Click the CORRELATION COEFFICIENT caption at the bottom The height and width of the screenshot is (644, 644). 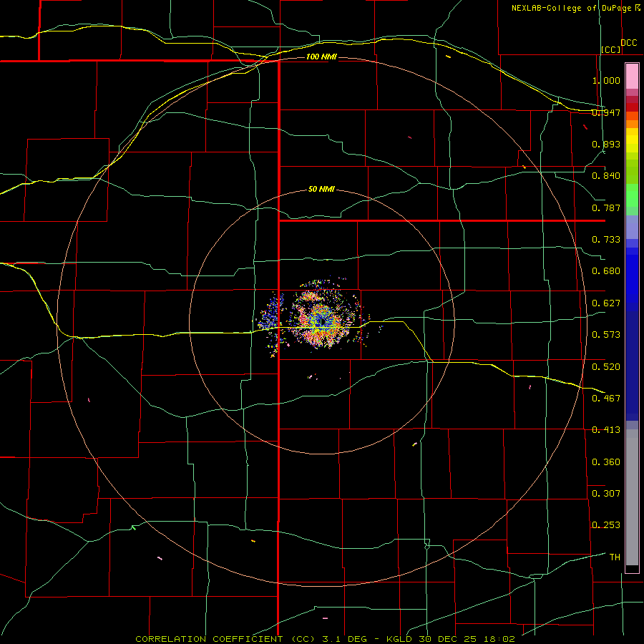tap(325, 639)
